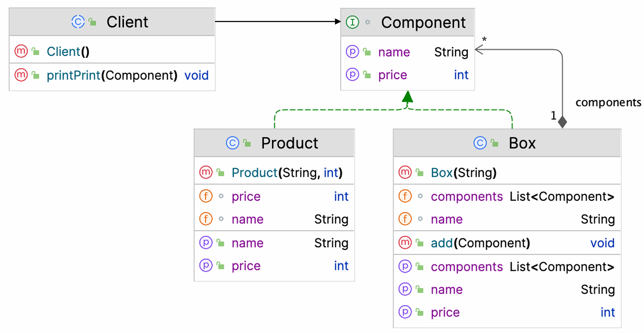Click the method icon next to add(Component)
Image resolution: width=644 pixels, height=333 pixels.
[405, 243]
